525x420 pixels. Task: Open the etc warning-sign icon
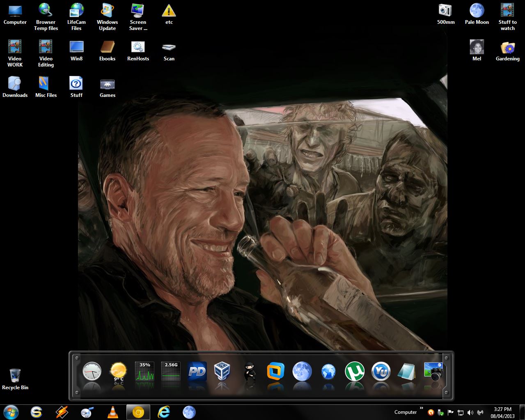(169, 14)
